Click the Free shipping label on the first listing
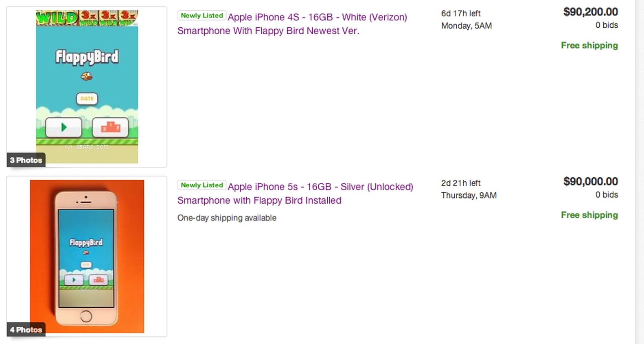Image resolution: width=644 pixels, height=344 pixels. coord(589,45)
